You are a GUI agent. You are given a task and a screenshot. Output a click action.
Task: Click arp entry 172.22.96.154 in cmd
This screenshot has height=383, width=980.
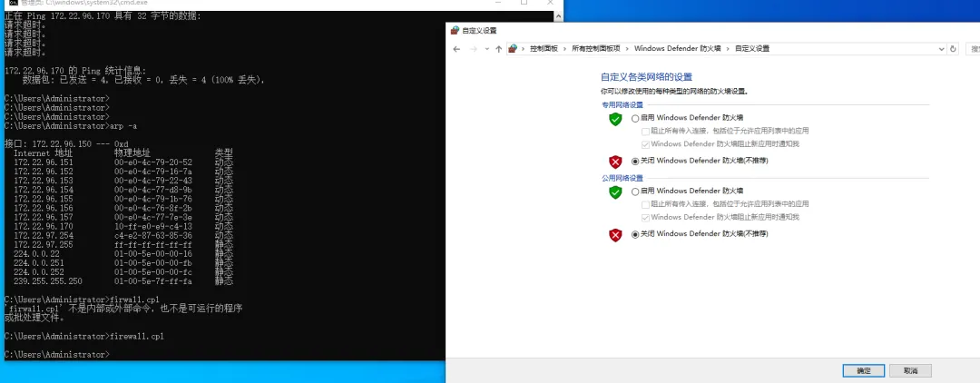click(44, 190)
